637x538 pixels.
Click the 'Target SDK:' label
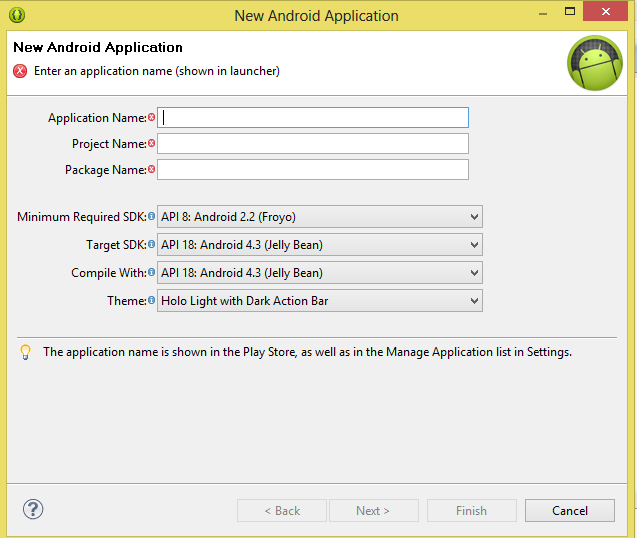click(116, 245)
